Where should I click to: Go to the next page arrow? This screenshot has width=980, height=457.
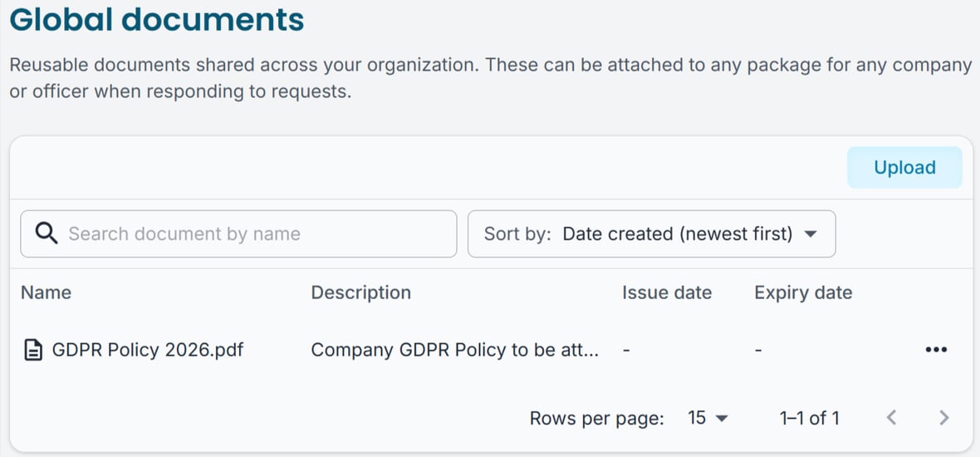[x=943, y=418]
